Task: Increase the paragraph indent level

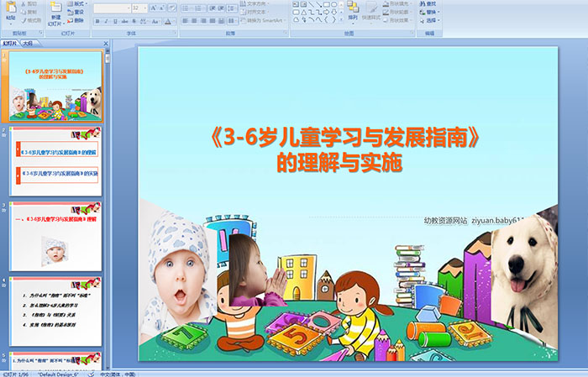Action: tap(221, 8)
